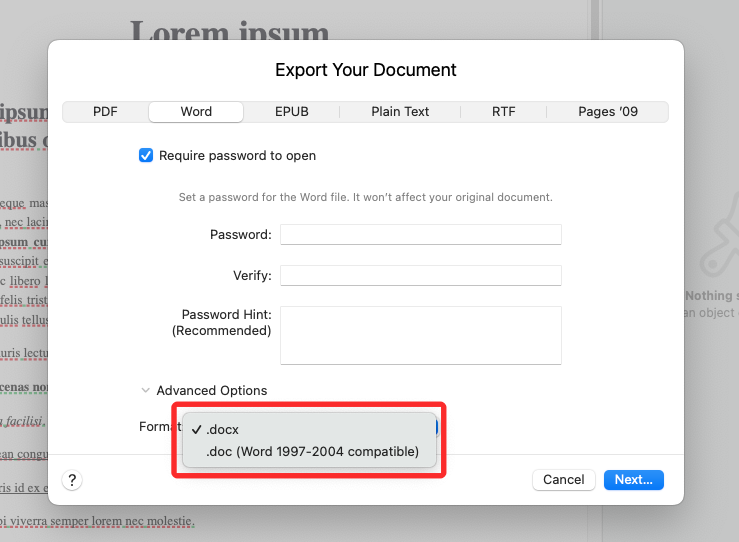The image size is (739, 542).
Task: Click into the Password field
Action: point(421,234)
